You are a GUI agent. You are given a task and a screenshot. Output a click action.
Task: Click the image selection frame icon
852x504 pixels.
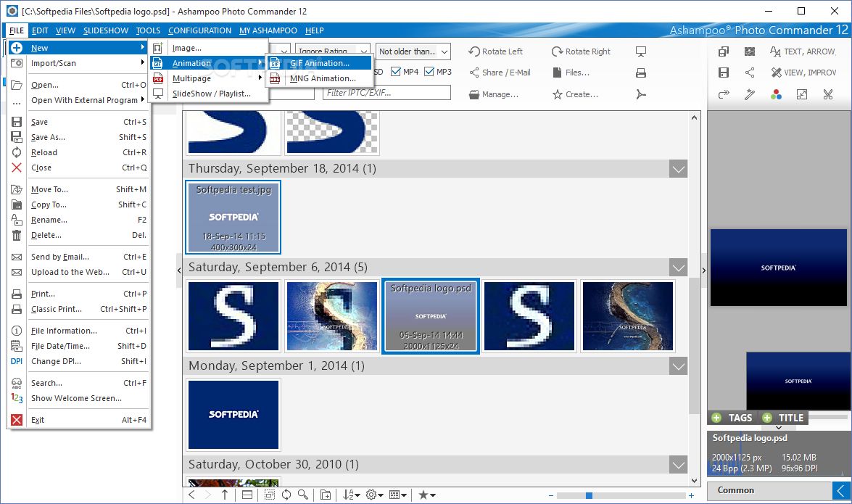pos(750,51)
